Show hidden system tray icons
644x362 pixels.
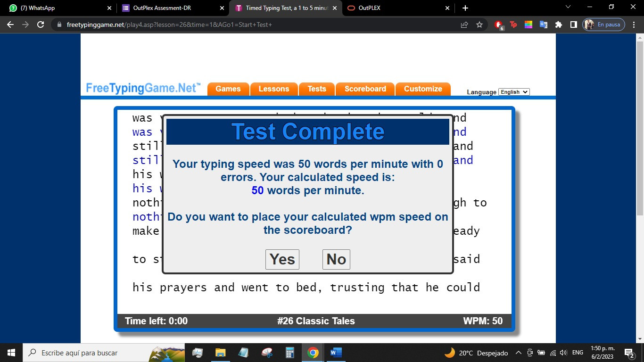tap(519, 353)
